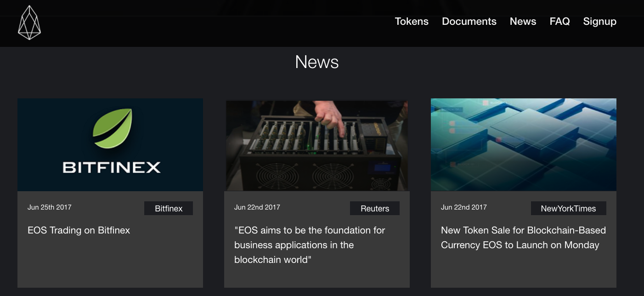
Task: Open the "EOS aims to be the foundation" article
Action: pyautogui.click(x=310, y=245)
